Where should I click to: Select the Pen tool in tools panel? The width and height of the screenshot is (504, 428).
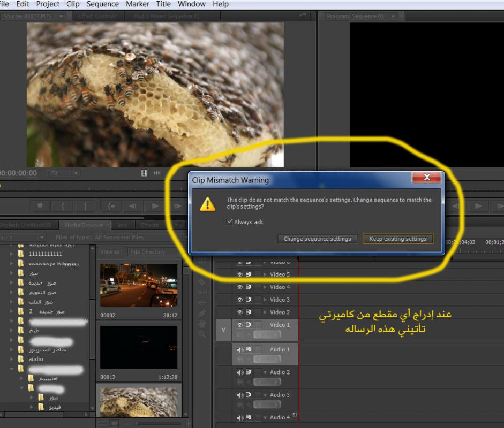coord(202,312)
